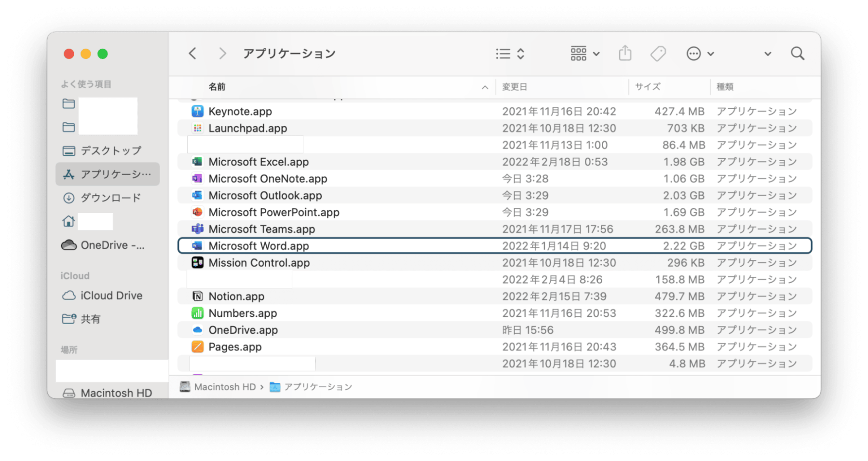
Task: Click the Numbers.app file name
Action: (x=243, y=313)
